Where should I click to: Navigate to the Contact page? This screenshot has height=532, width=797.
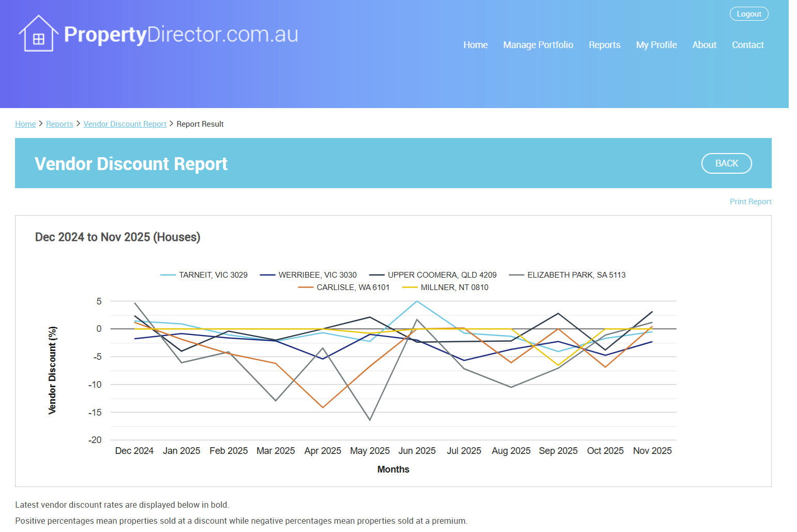pyautogui.click(x=747, y=45)
